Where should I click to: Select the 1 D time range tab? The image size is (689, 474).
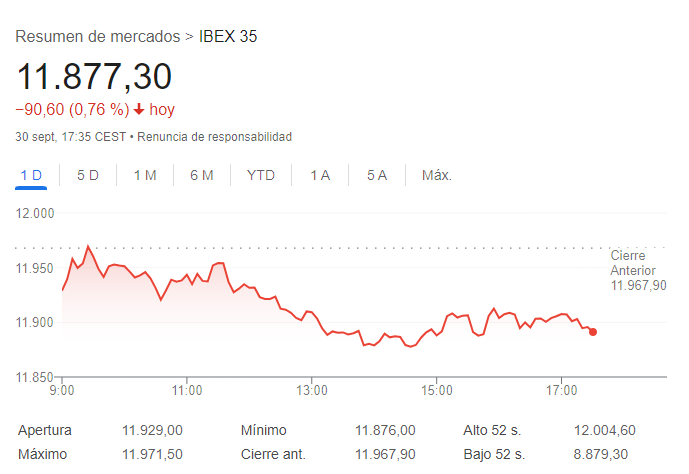pos(31,176)
